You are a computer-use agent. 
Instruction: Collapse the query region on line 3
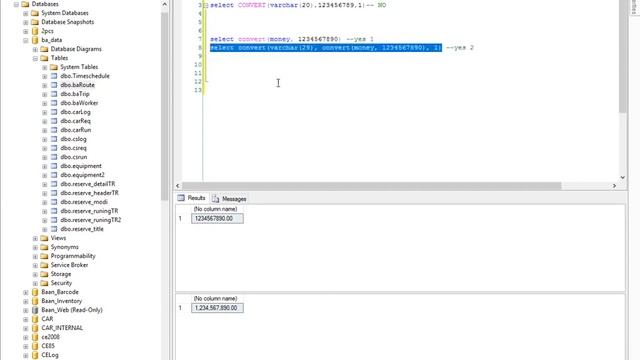pos(206,5)
